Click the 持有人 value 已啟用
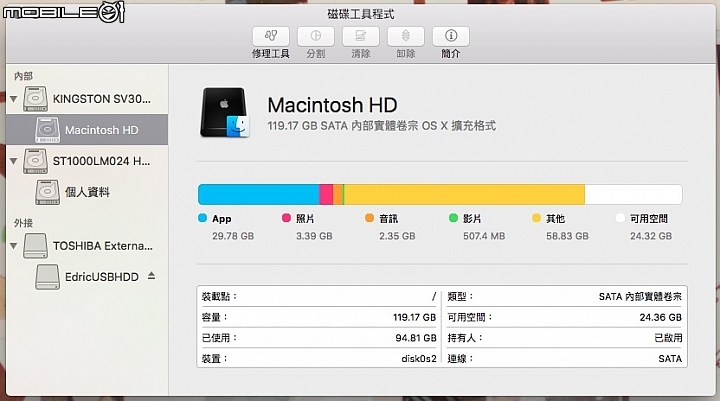This screenshot has height=401, width=720. (x=668, y=338)
